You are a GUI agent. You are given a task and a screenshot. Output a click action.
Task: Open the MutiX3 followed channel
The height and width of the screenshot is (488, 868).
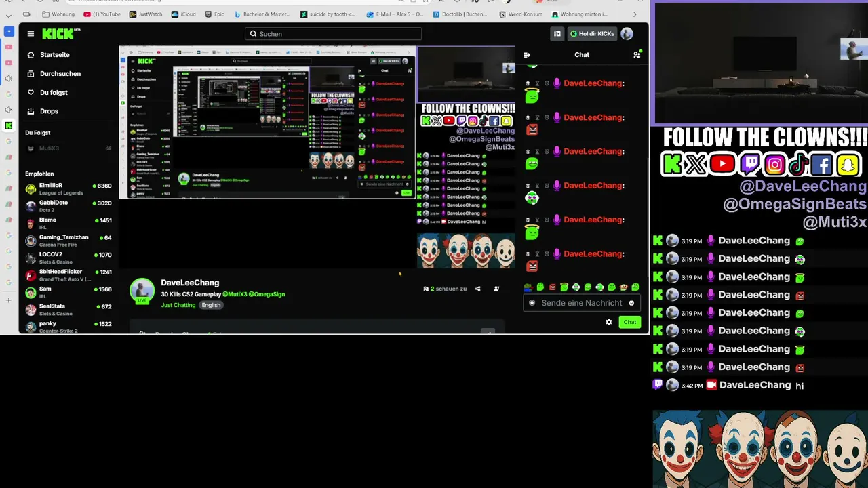click(68, 148)
